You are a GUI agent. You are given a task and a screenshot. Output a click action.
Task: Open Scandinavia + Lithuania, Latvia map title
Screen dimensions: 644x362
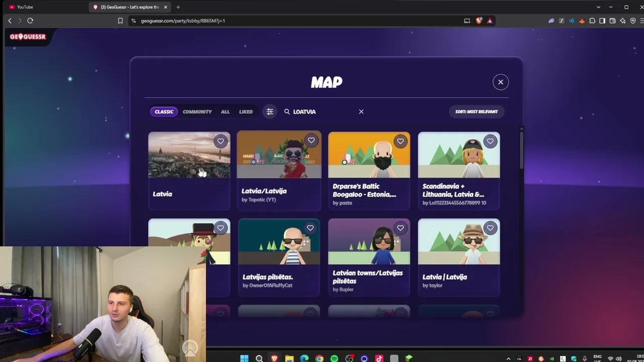click(453, 190)
